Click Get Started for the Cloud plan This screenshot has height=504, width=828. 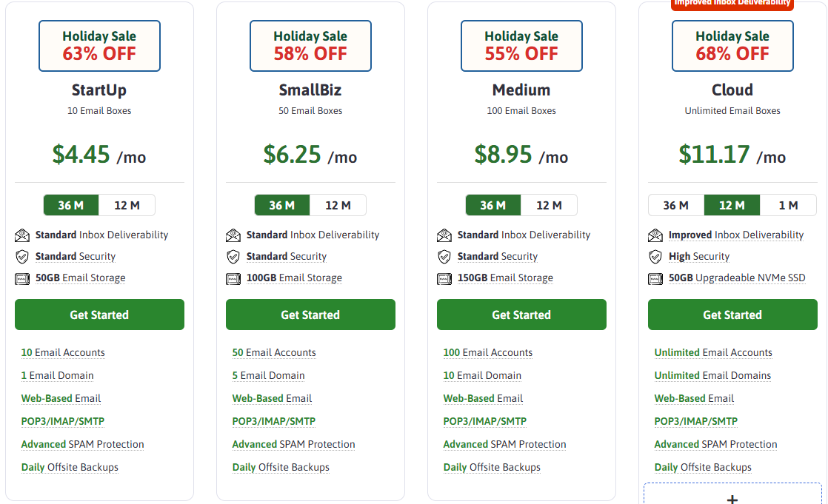[732, 315]
